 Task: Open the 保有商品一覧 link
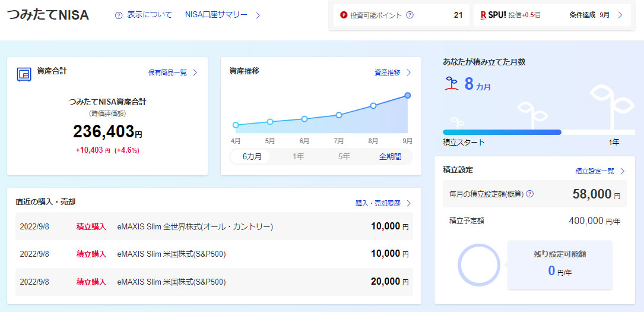coord(167,73)
